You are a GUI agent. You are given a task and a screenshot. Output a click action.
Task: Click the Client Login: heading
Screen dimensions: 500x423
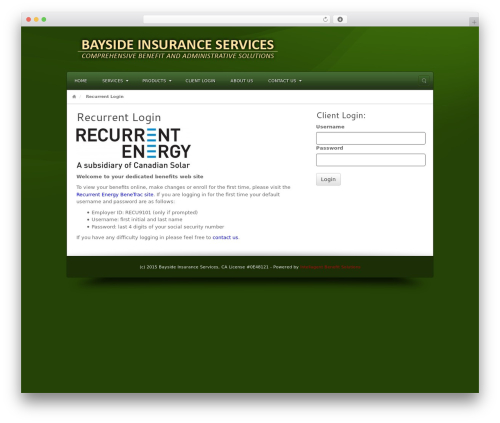tap(341, 115)
